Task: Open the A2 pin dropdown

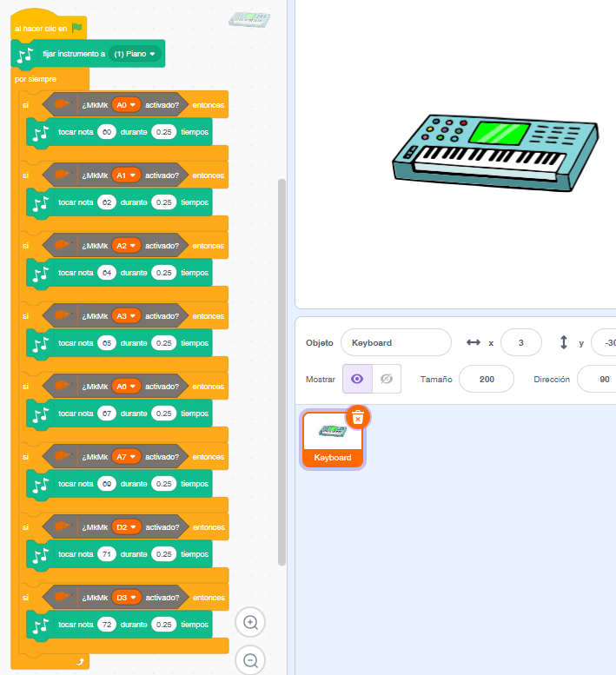Action: 126,246
